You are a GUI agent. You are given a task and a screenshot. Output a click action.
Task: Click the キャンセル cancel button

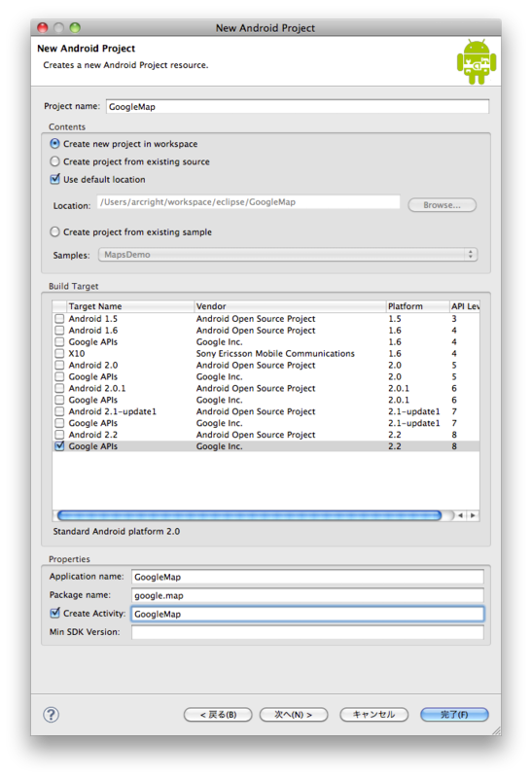[373, 715]
